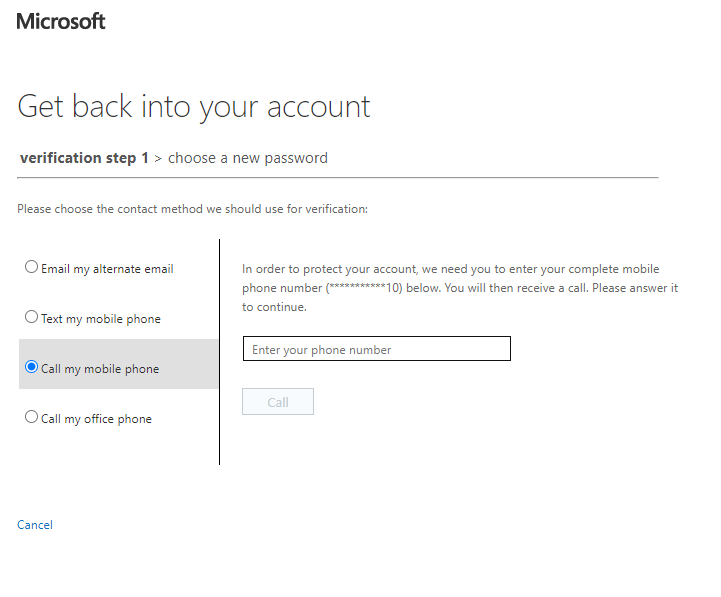Click the Call button
Image resolution: width=721 pixels, height=597 pixels.
tap(278, 402)
